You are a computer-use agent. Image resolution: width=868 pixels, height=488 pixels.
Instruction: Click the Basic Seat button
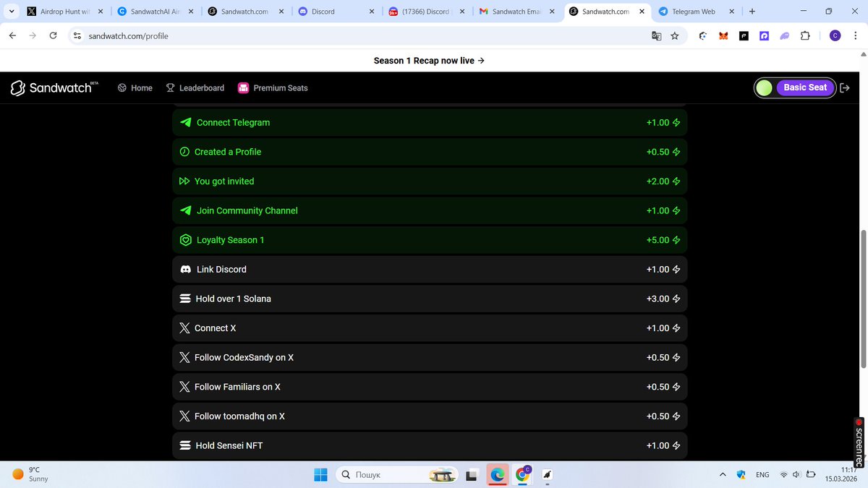[x=805, y=87]
